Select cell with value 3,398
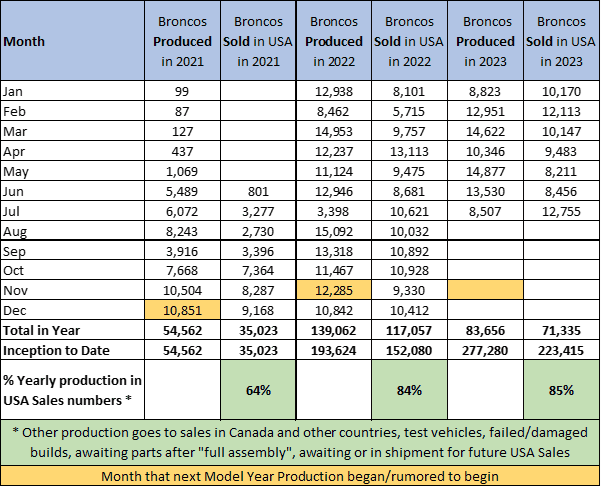This screenshot has width=601, height=487. pos(334,211)
